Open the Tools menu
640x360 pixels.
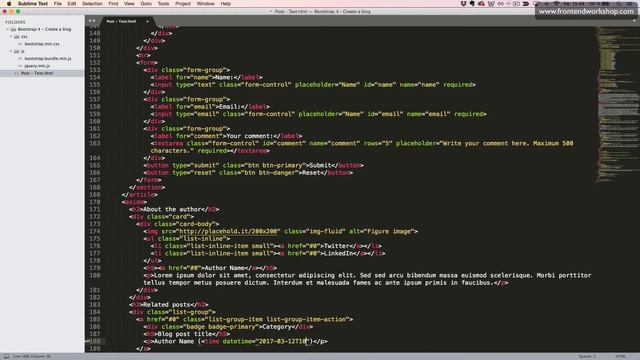pyautogui.click(x=163, y=4)
